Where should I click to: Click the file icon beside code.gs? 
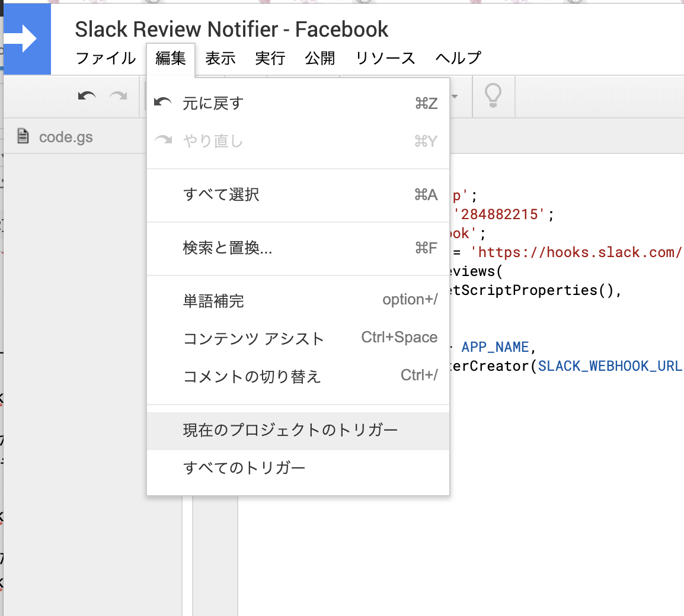click(23, 136)
